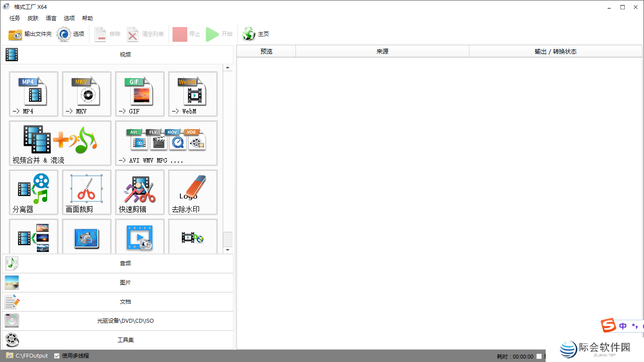This screenshot has width=644, height=362.
Task: Click the 来源 column header
Action: [x=382, y=51]
